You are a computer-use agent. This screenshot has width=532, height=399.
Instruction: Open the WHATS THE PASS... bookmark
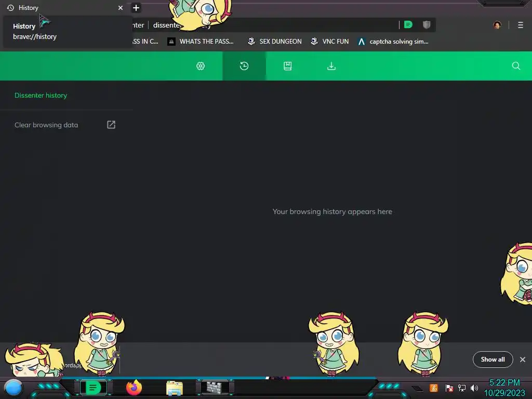(201, 42)
